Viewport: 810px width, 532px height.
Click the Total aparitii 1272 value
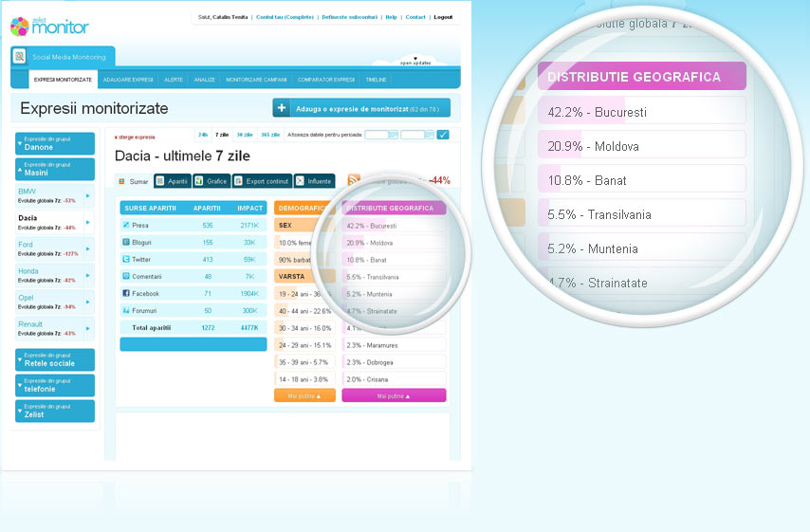(x=208, y=327)
